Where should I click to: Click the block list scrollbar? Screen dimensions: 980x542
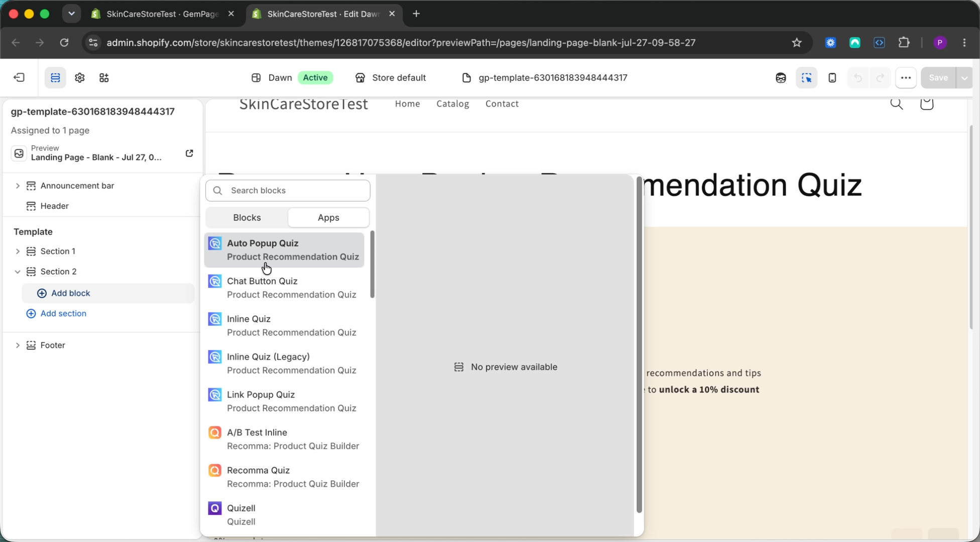click(x=372, y=264)
